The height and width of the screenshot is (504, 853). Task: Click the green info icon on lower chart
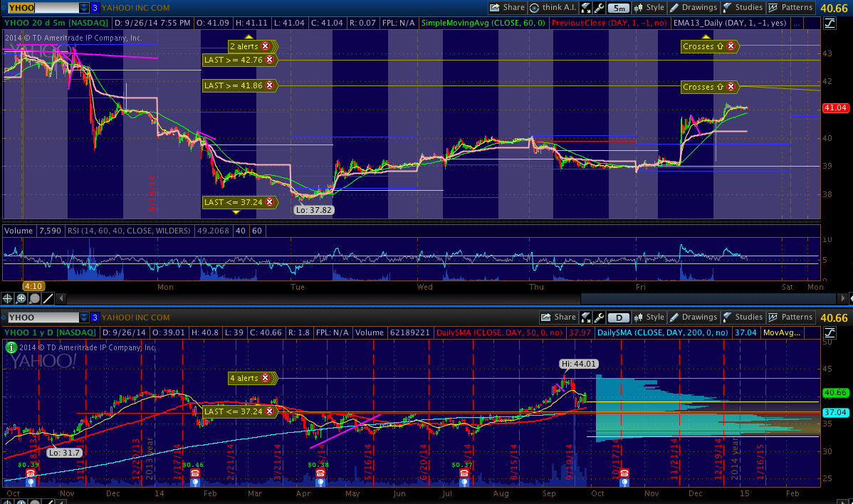pos(11,347)
